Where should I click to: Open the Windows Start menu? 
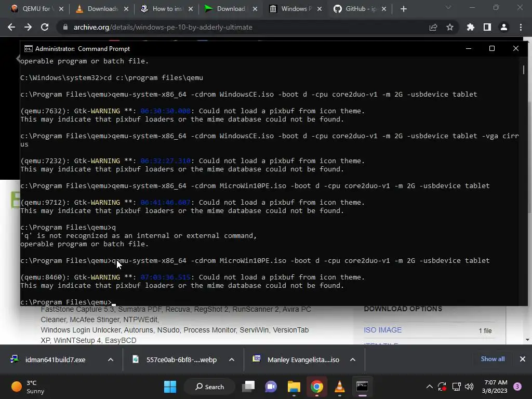click(x=170, y=387)
